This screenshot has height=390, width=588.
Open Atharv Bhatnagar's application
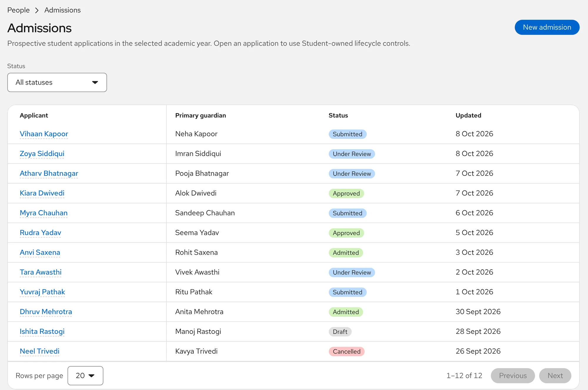click(x=49, y=173)
